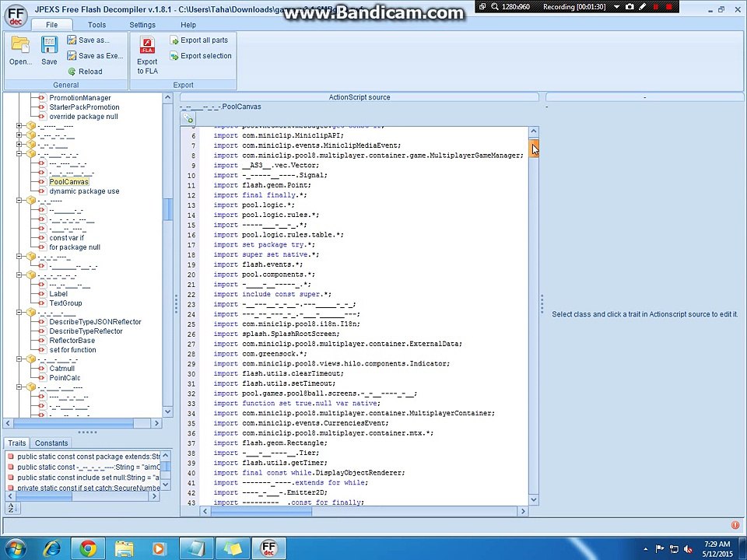
Task: Click source editor horizontal scrollbar thumb
Action: click(261, 511)
